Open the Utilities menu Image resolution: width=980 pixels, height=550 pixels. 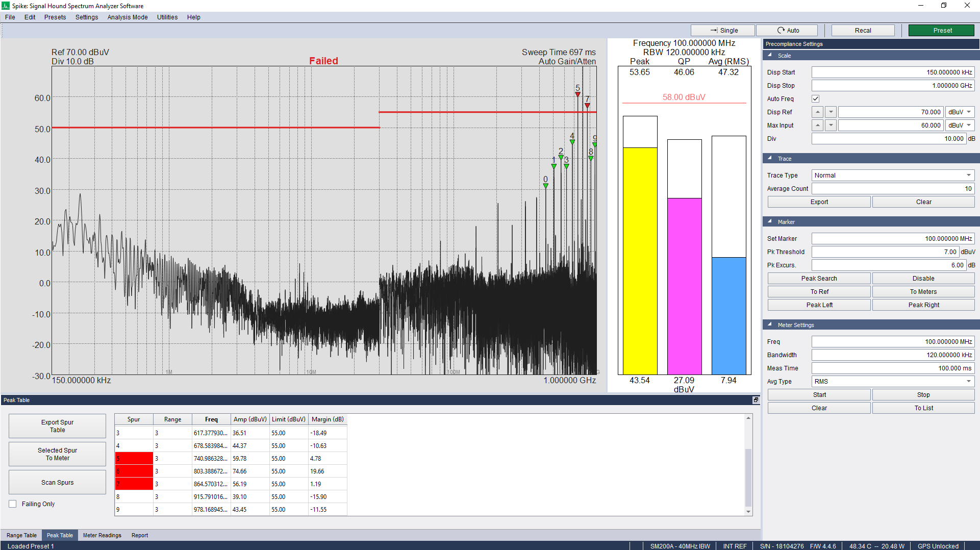(x=167, y=17)
